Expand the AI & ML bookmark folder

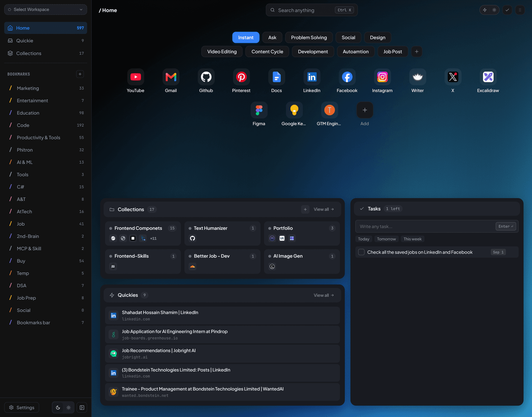pos(46,162)
